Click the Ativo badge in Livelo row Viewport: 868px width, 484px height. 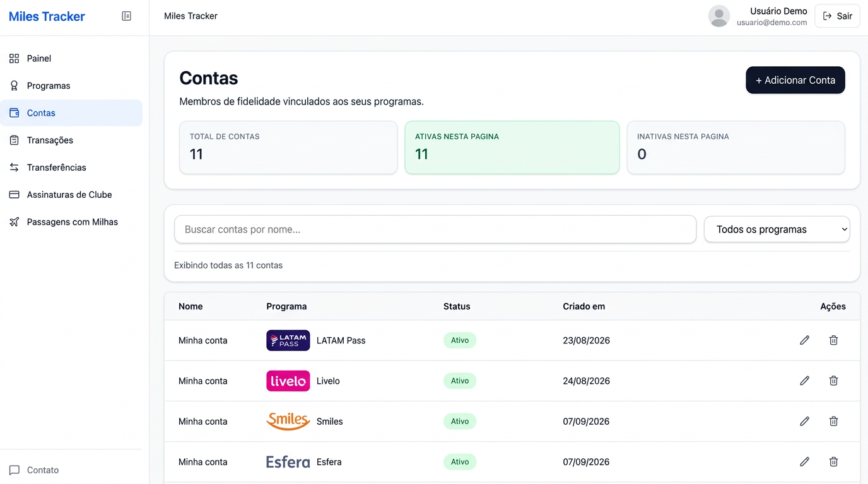pos(460,381)
